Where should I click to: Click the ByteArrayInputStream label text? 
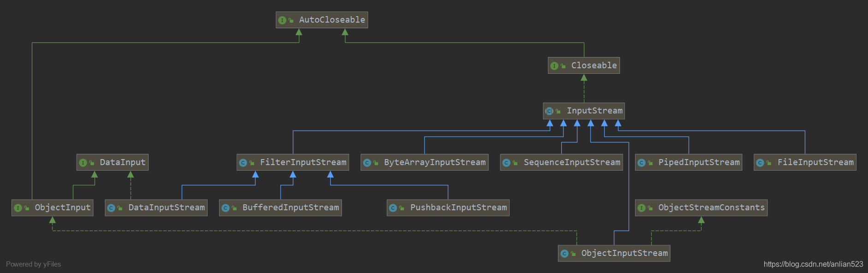click(435, 162)
